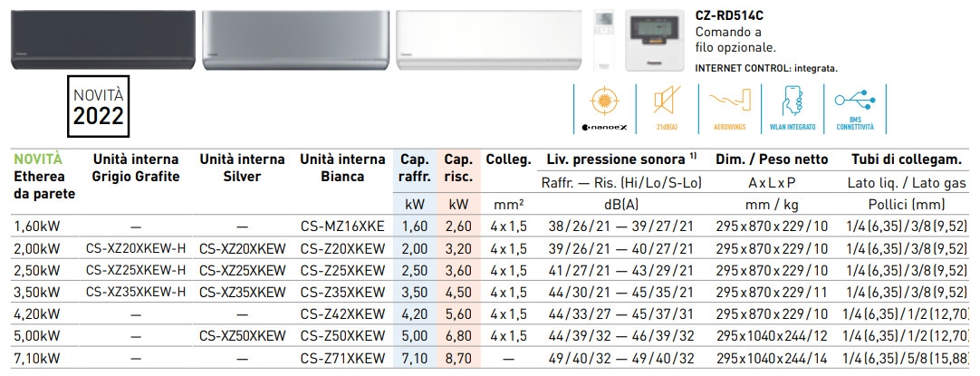Image resolution: width=980 pixels, height=376 pixels.
Task: Click 'INTERNET CONTROL: integrata.' text
Action: 766,68
